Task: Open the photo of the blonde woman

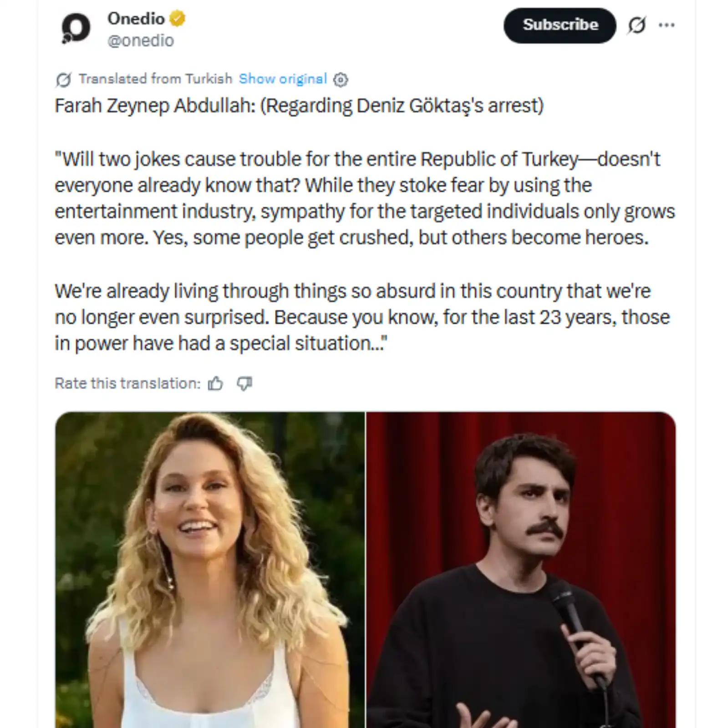Action: pos(210,570)
